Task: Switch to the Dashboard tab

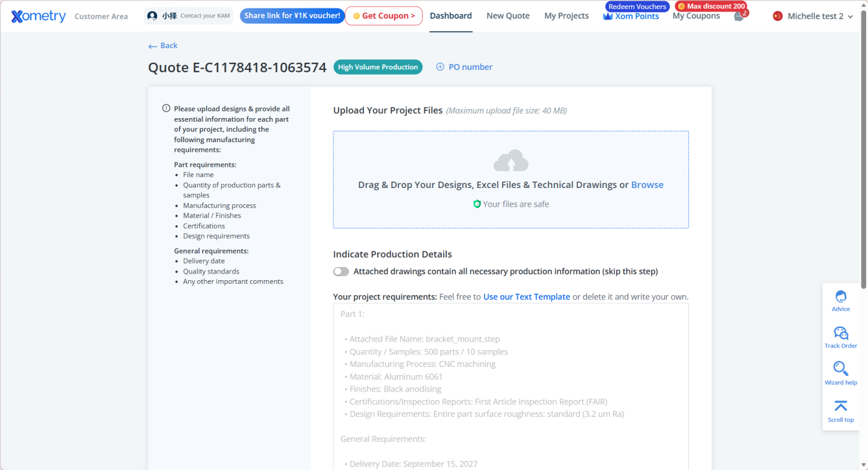Action: click(x=451, y=16)
